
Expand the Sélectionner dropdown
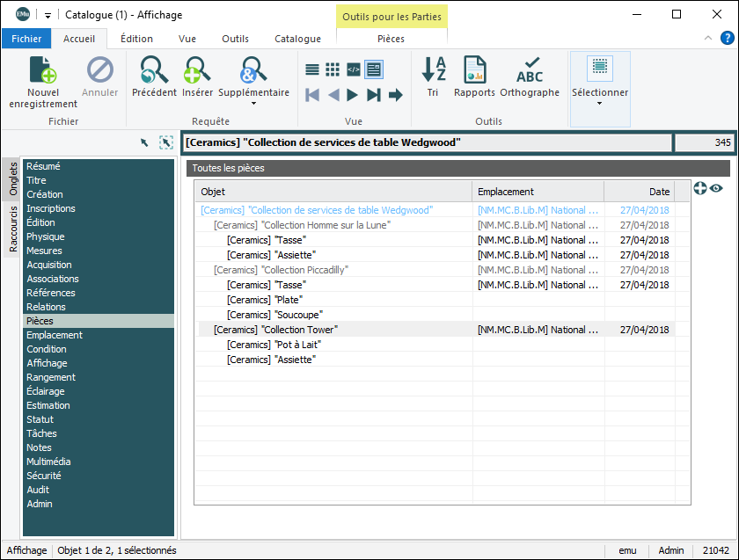[x=600, y=104]
